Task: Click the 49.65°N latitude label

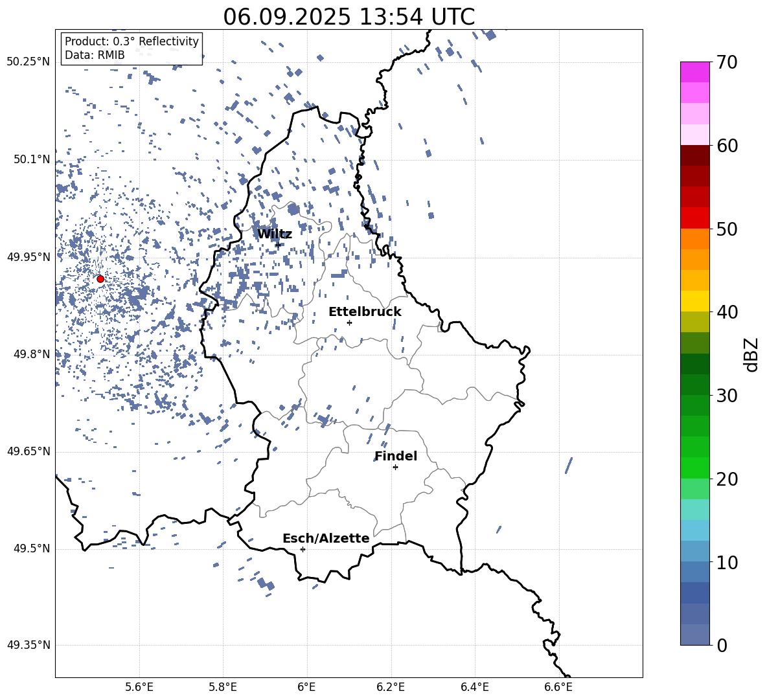Action: coord(29,451)
